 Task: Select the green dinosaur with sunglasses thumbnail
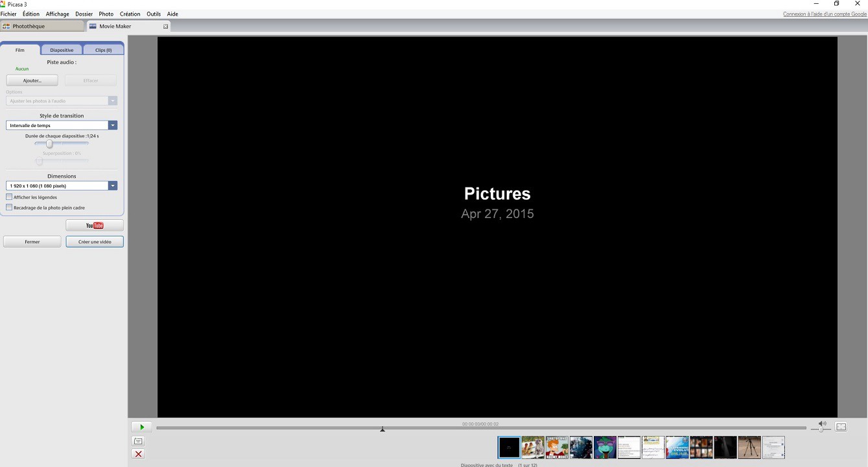(x=605, y=448)
